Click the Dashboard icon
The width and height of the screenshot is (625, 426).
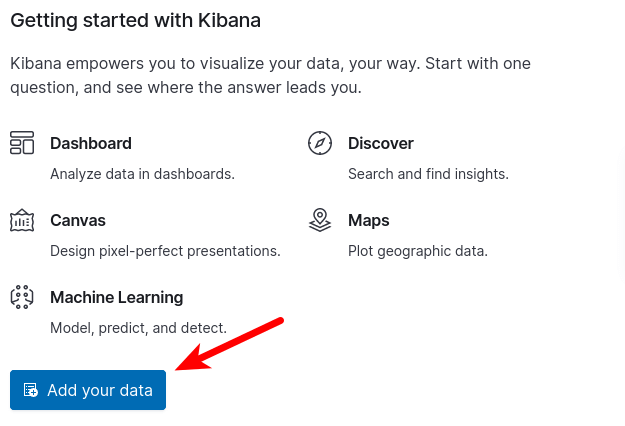point(22,143)
